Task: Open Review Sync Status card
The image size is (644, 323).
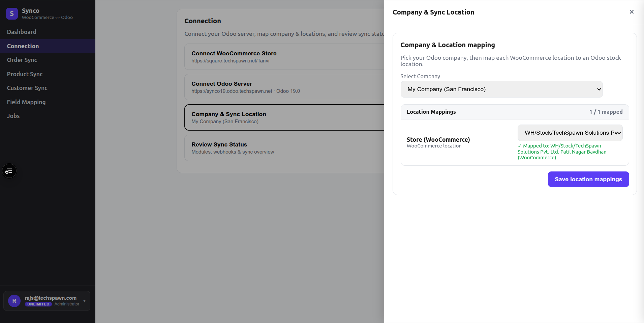Action: pyautogui.click(x=284, y=148)
